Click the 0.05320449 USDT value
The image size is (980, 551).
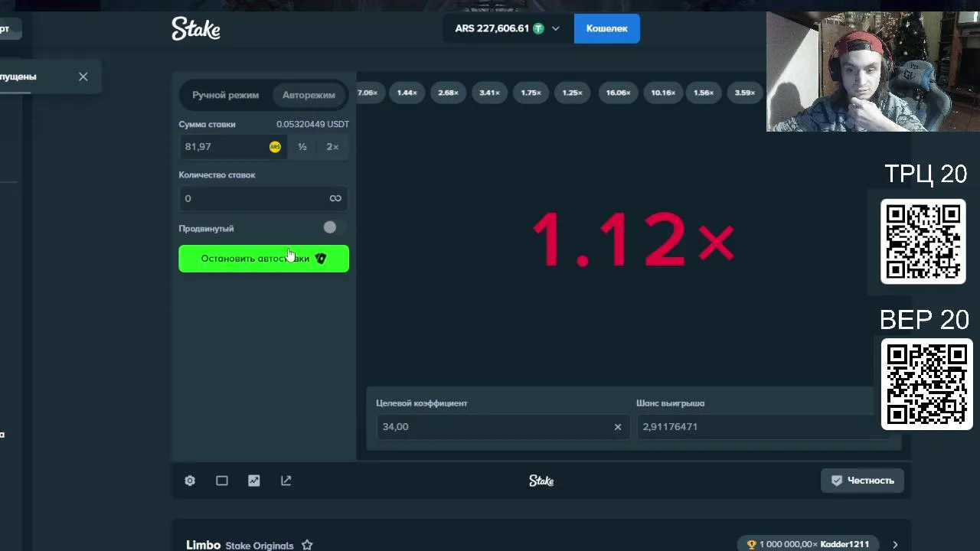[x=312, y=124]
